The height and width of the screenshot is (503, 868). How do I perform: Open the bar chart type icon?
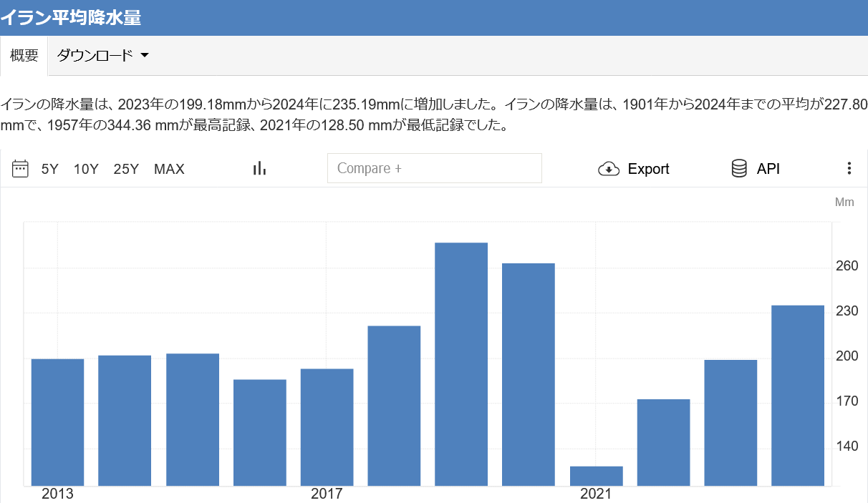pyautogui.click(x=259, y=169)
